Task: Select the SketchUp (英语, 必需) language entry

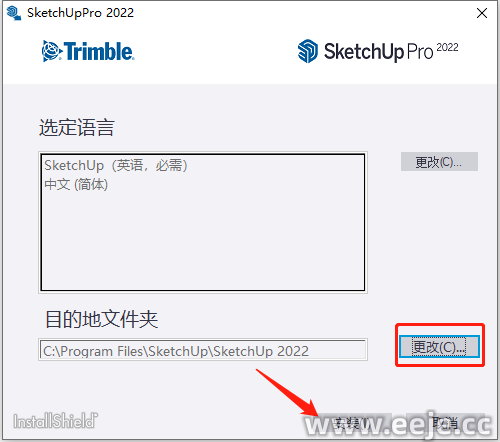Action: [x=116, y=165]
